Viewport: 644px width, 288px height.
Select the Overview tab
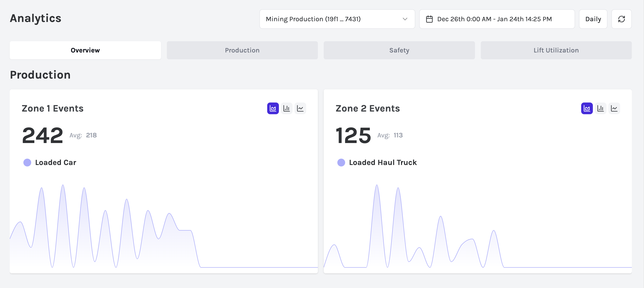(x=85, y=50)
